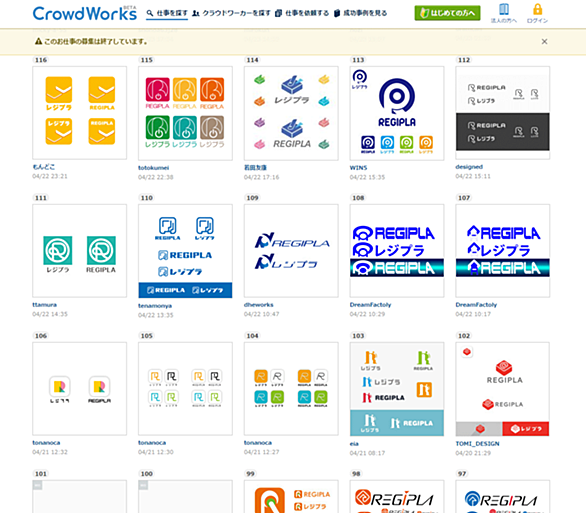Screen dimensions: 586x513
Task: Open 仕事を依頼する menu item
Action: tap(302, 13)
